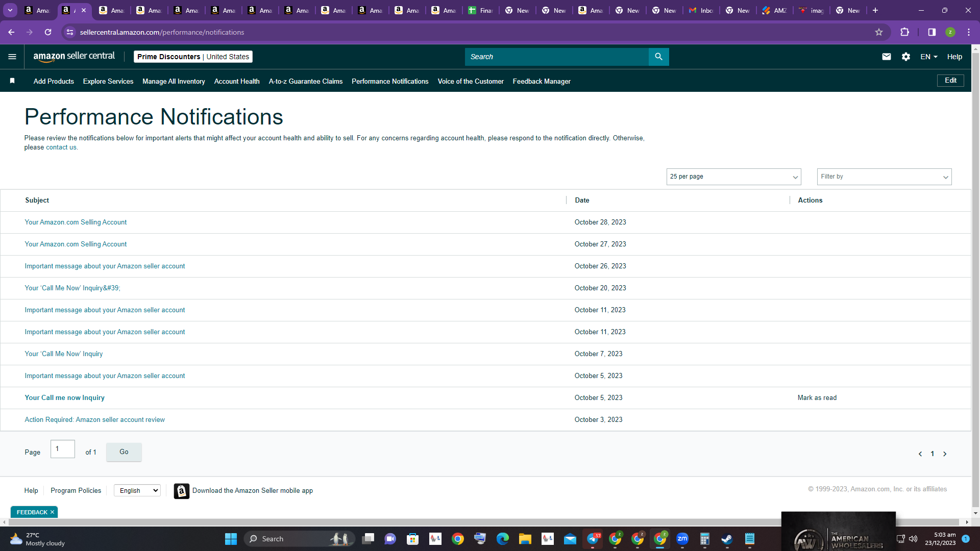The height and width of the screenshot is (551, 980).
Task: Open the Add Products menu item
Action: [54, 81]
